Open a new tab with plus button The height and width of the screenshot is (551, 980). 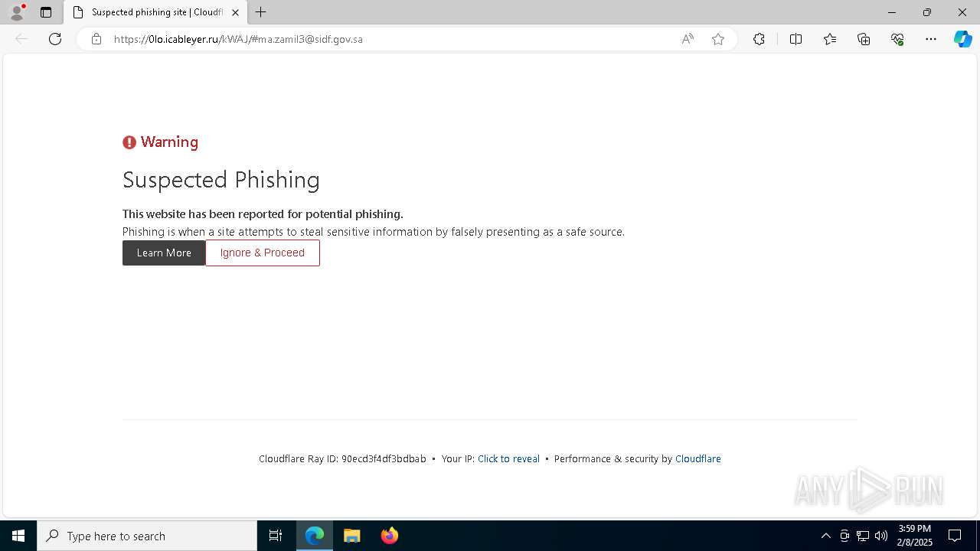[x=261, y=12]
